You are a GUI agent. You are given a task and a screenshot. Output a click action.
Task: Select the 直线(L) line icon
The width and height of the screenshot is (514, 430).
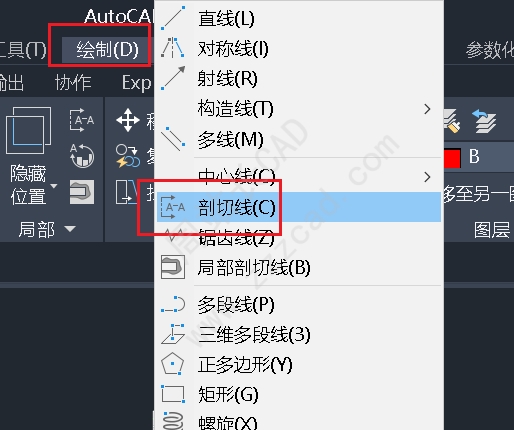point(173,18)
